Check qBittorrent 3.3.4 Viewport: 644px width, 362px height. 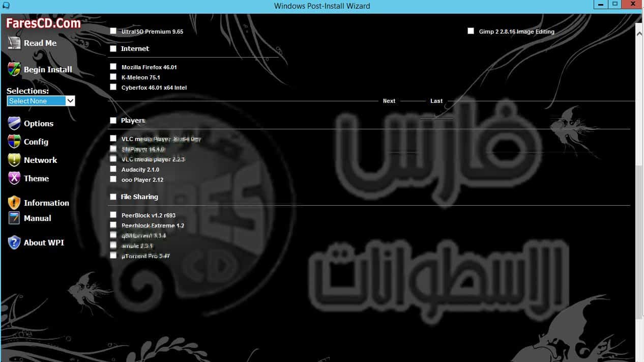pos(113,235)
